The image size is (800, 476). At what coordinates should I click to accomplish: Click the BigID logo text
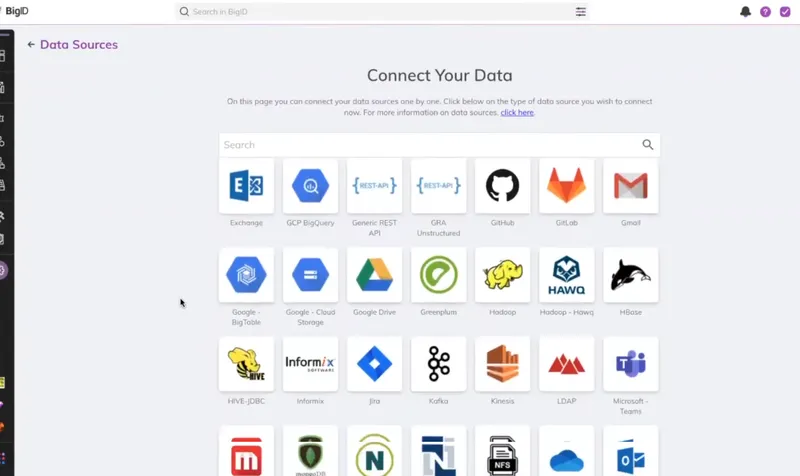coord(17,11)
